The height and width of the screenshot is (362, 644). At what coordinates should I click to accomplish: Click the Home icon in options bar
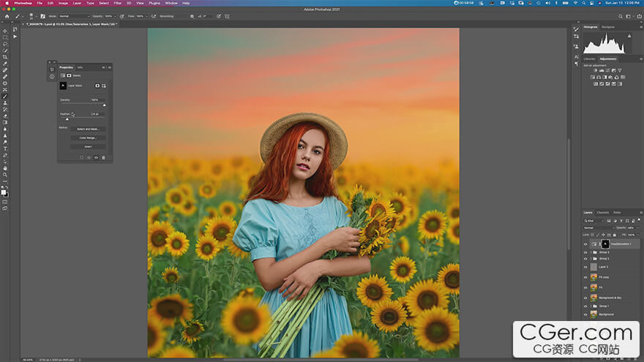coord(5,15)
